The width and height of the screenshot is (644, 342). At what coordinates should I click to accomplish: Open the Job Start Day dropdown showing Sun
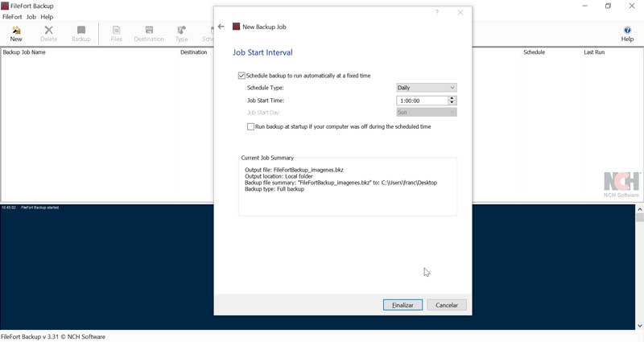pyautogui.click(x=427, y=112)
